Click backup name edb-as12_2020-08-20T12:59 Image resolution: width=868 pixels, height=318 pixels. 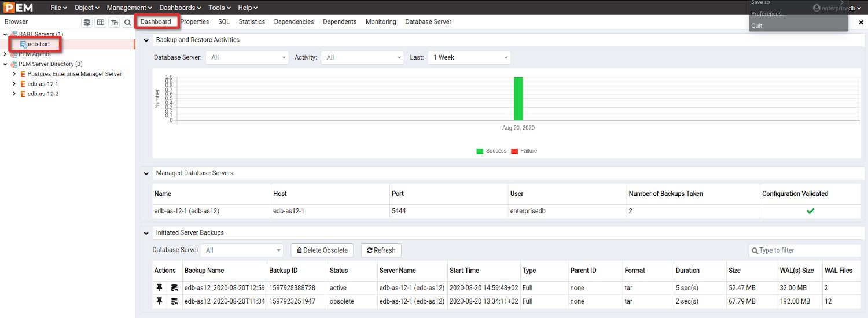pos(225,287)
